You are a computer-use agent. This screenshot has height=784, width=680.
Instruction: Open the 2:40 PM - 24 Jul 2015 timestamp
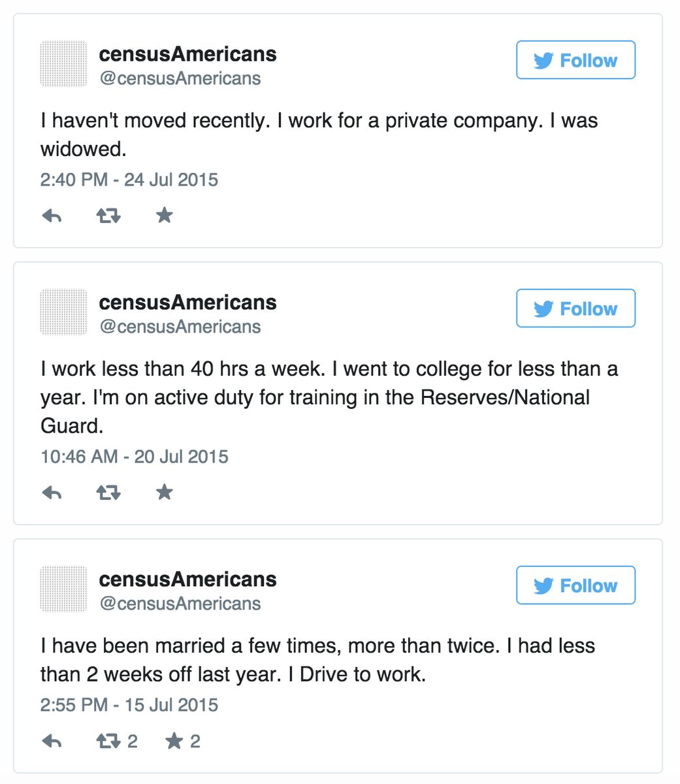click(x=129, y=180)
